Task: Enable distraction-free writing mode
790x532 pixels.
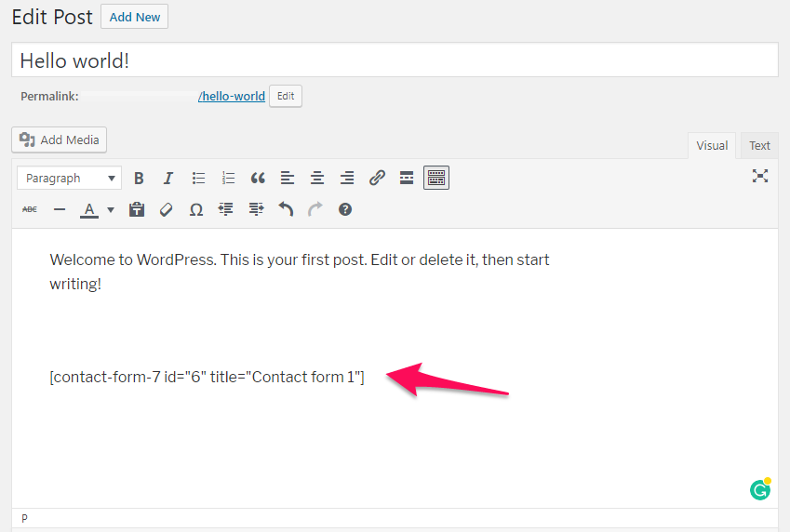Action: [760, 176]
